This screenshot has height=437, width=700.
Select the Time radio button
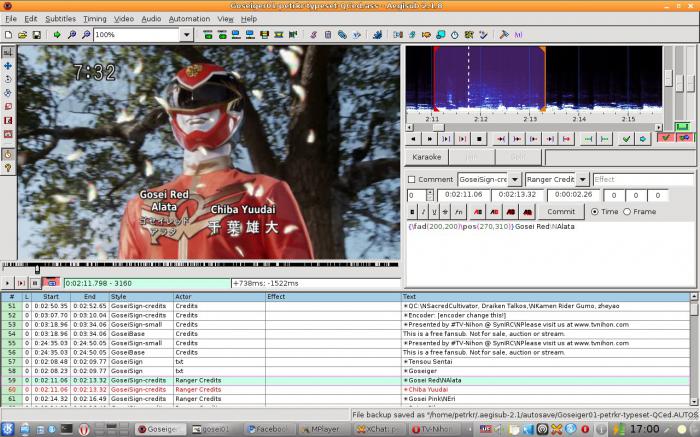[x=594, y=212]
